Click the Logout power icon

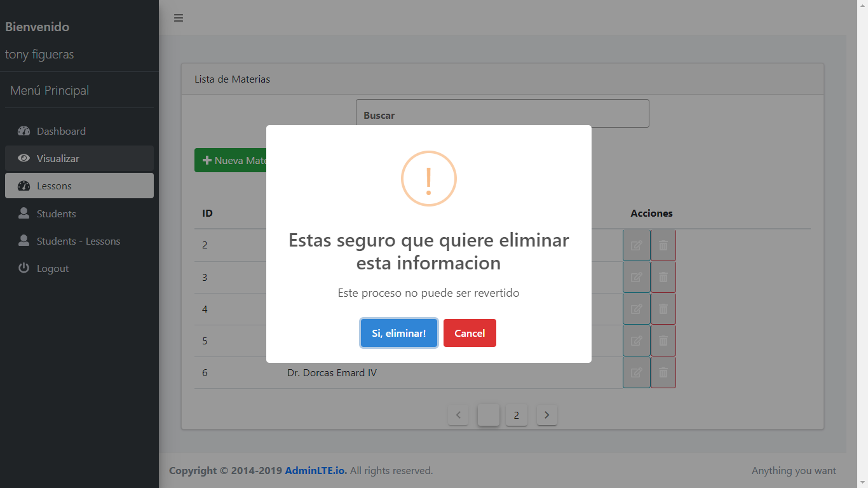[24, 268]
